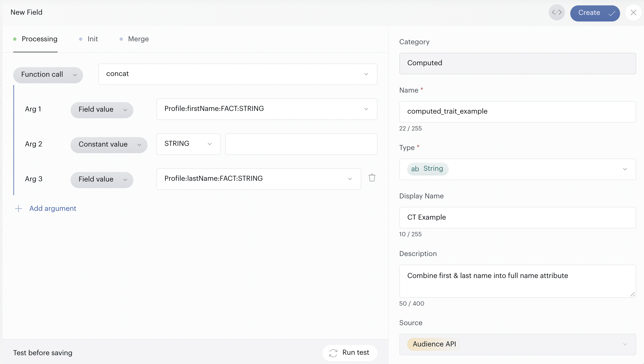This screenshot has height=364, width=644.
Task: Open Arg 2 Constant value type dropdown
Action: [109, 145]
